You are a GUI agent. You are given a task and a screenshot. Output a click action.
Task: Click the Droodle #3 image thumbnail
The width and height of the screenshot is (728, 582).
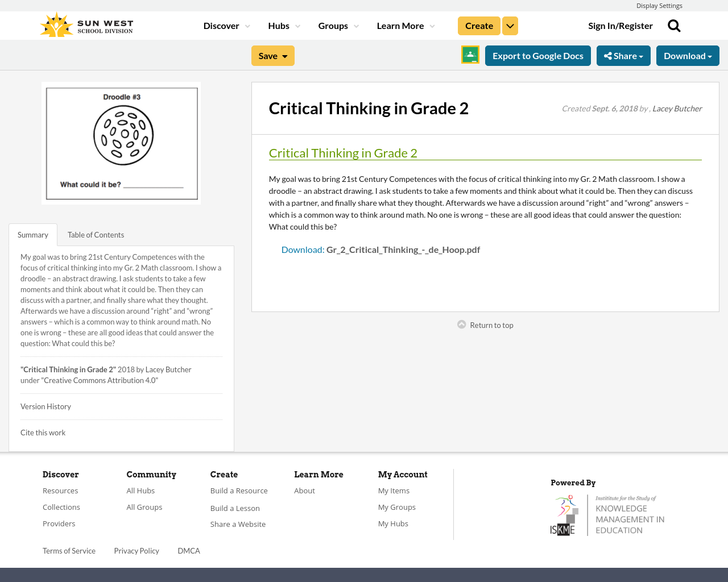click(x=121, y=143)
